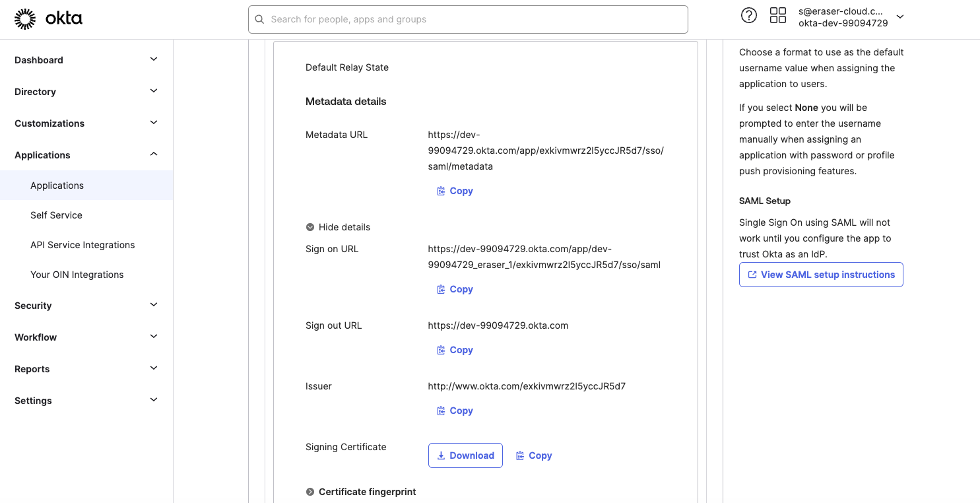The image size is (980, 503).
Task: Click the Issuer copy clipboard icon
Action: coord(441,411)
